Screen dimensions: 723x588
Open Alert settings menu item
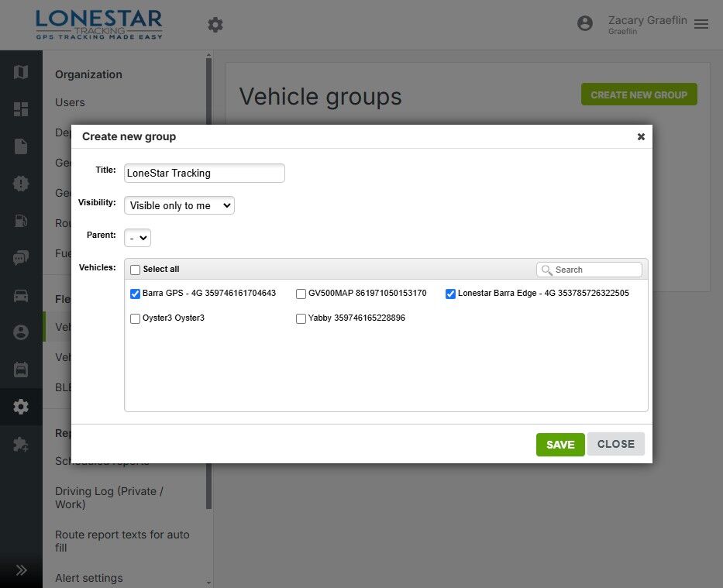[89, 578]
